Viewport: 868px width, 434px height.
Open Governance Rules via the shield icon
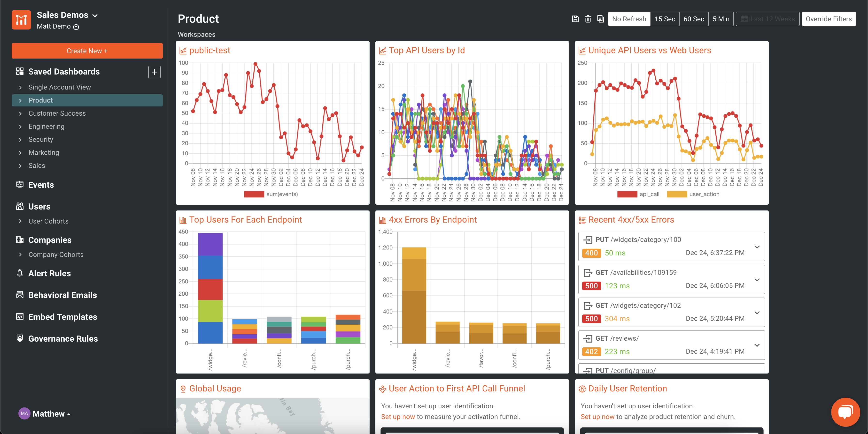click(20, 338)
